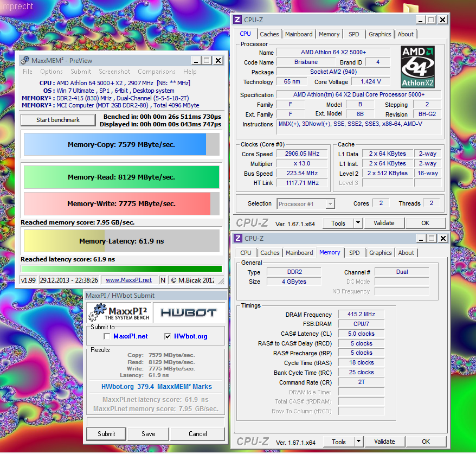Click the Memory-Latency 61.9 ns bar
The height and width of the screenshot is (454, 476).
[x=121, y=241]
